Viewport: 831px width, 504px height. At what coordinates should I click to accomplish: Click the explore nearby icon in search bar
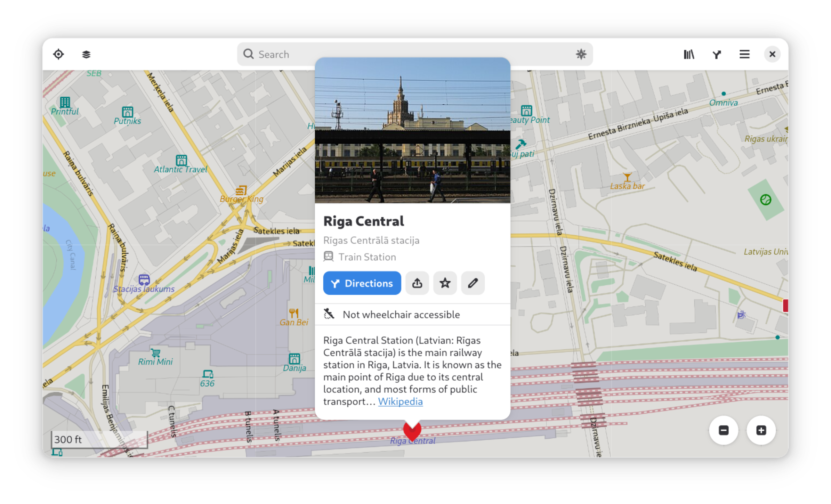point(581,54)
